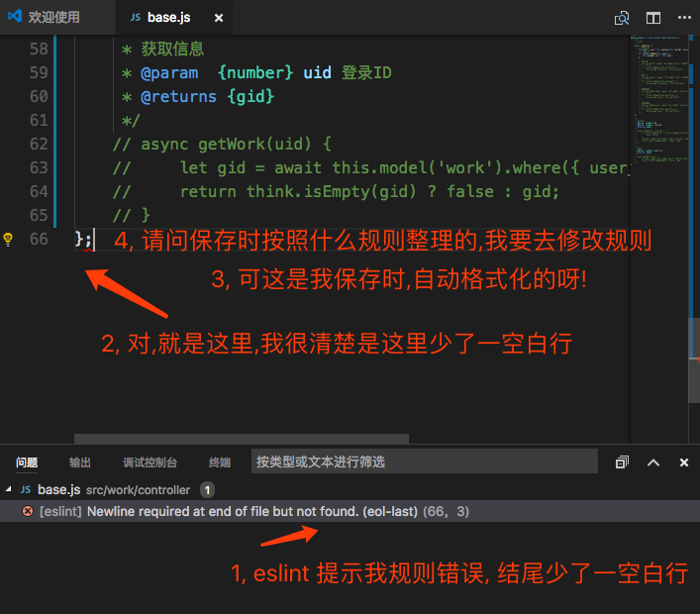Click line number 64 in the gutter
Image resolution: width=700 pixels, height=614 pixels.
[x=39, y=191]
